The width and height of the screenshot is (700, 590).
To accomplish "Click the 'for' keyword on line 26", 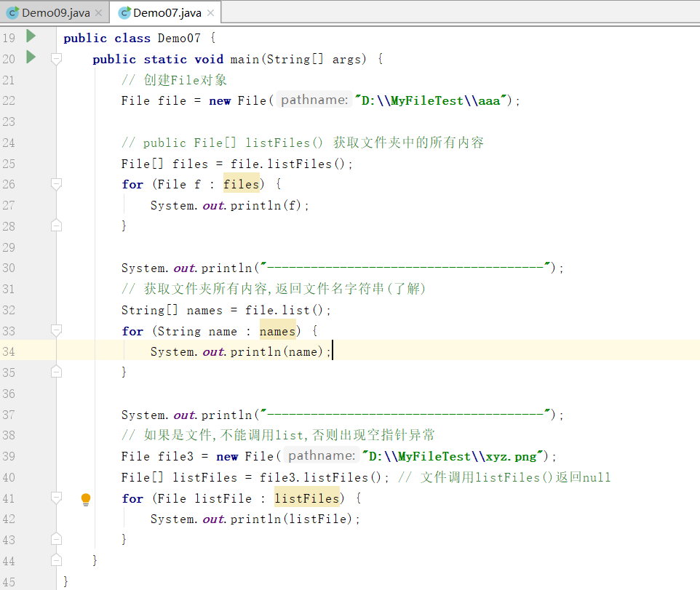I will click(x=132, y=184).
